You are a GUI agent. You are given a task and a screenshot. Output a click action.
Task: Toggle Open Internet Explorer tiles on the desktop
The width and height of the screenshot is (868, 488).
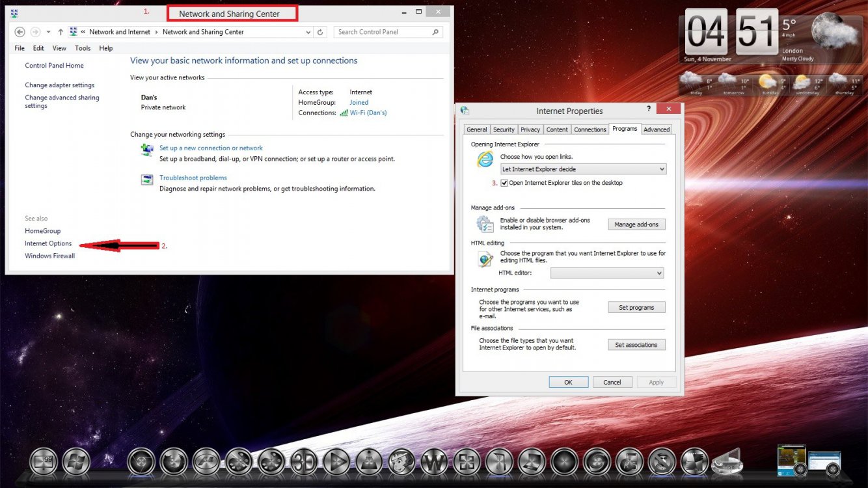click(504, 183)
